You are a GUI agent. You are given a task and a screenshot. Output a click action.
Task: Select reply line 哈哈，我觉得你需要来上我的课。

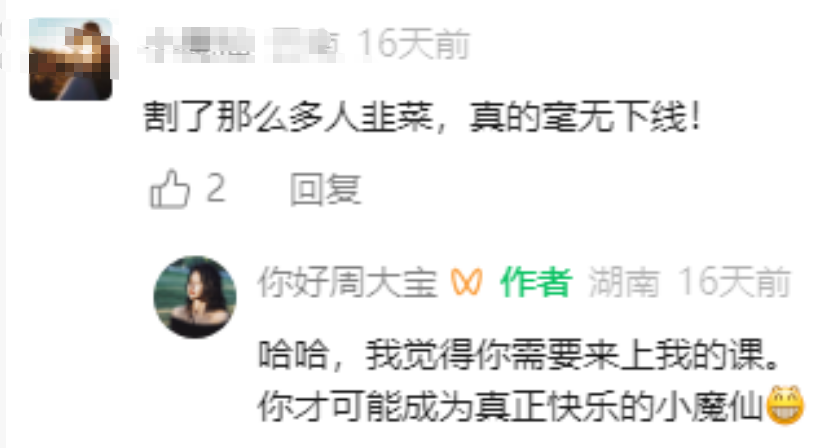click(x=518, y=355)
